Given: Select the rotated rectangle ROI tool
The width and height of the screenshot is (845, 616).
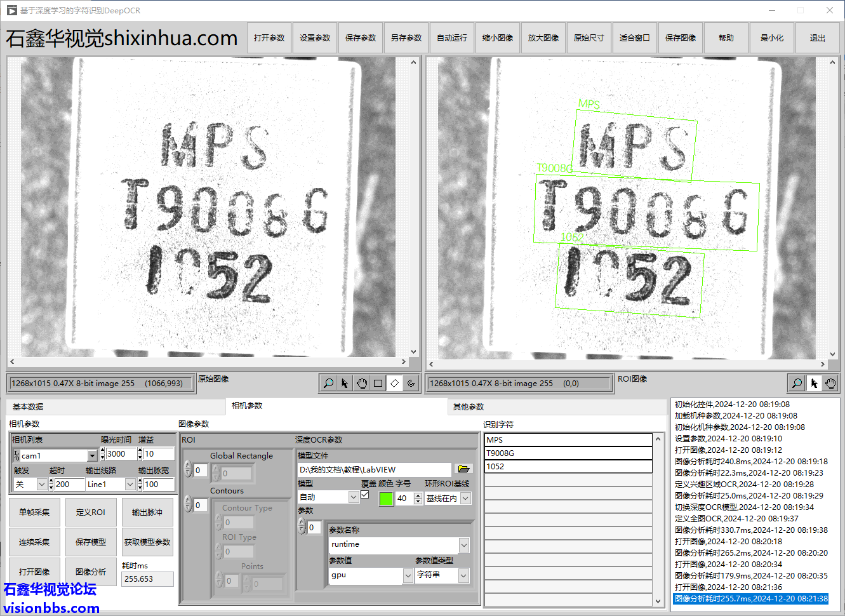Looking at the screenshot, I should coord(394,383).
